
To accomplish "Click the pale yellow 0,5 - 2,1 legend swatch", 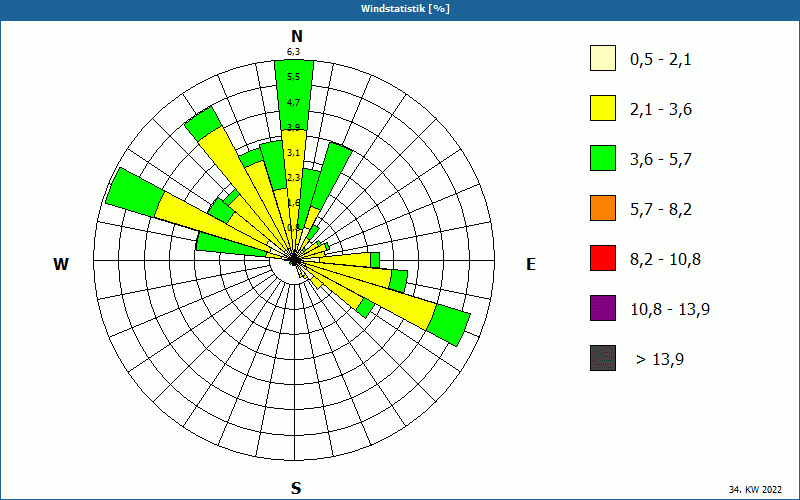I will click(603, 58).
